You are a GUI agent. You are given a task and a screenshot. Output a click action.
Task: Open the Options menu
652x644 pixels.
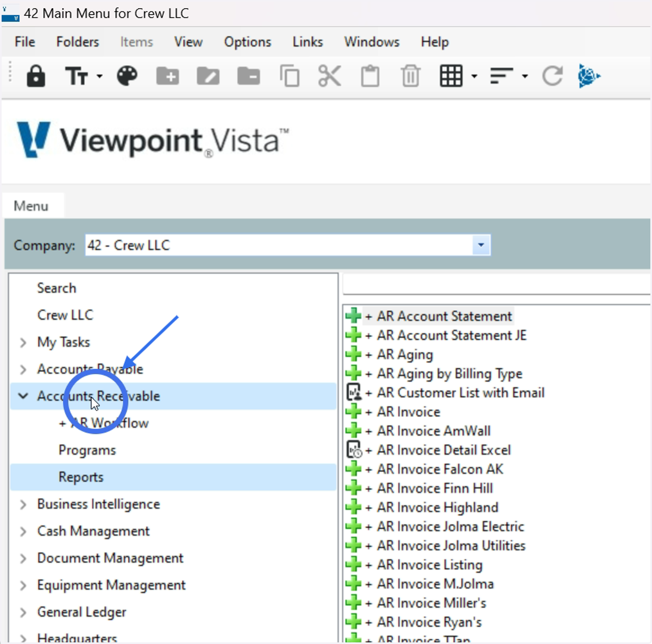coord(248,42)
